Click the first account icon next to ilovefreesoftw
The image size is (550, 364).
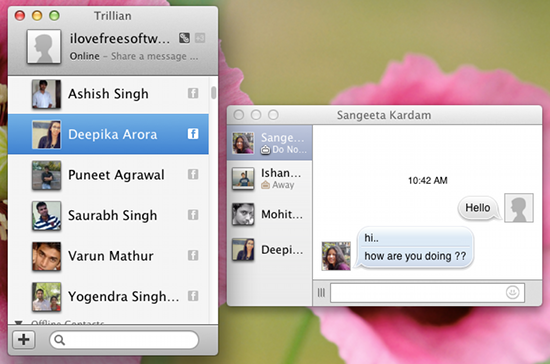tap(184, 38)
